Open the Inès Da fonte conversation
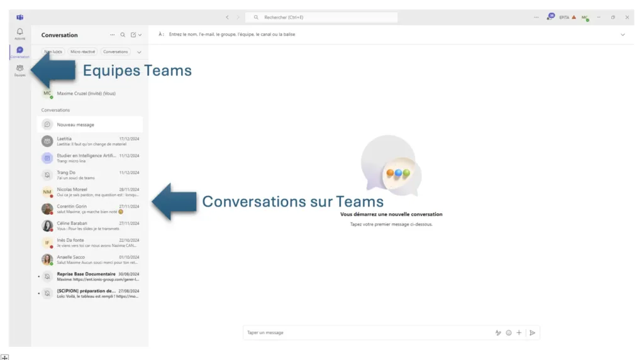The image size is (644, 360). (x=90, y=243)
